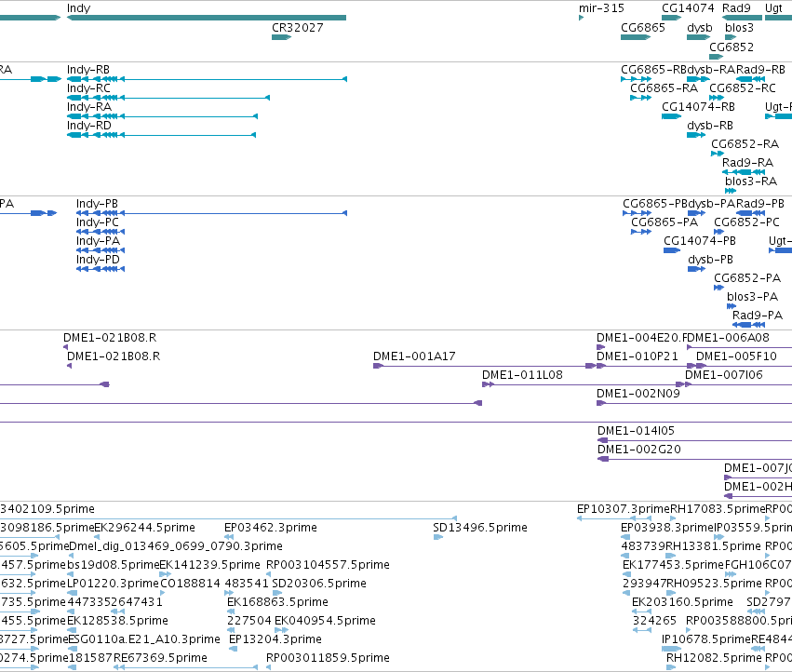Click the EP03462.3prime EST marker
Viewport: 792px width, 672px height.
229,537
